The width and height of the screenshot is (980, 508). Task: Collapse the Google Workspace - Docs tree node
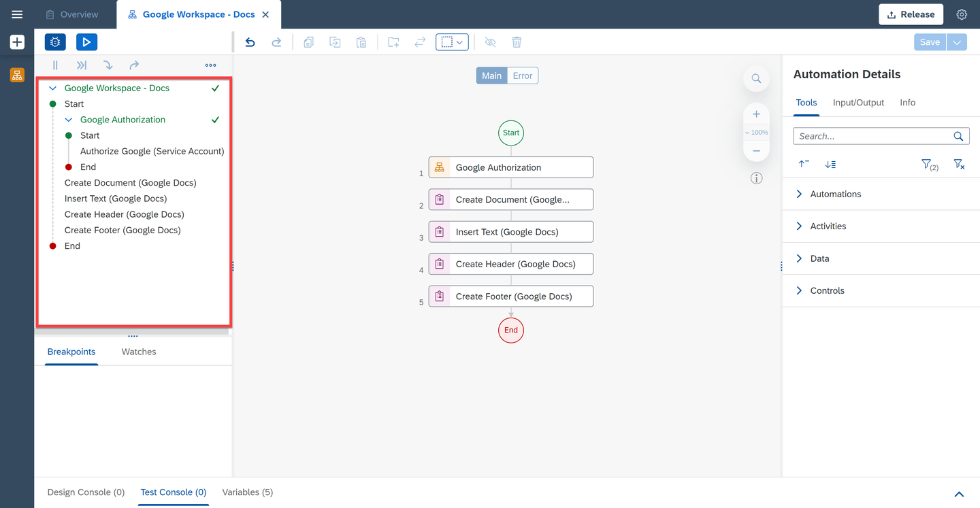coord(52,88)
